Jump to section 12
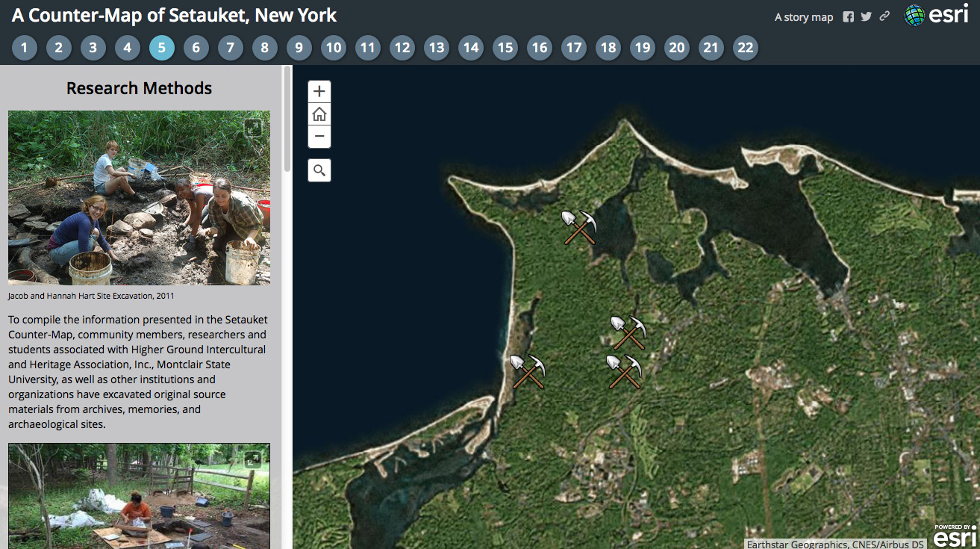Viewport: 980px width, 549px height. (x=402, y=47)
